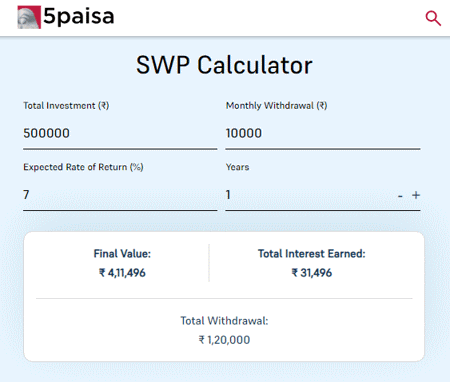Click the Total Interest Earned label
The image size is (450, 382).
tap(312, 254)
